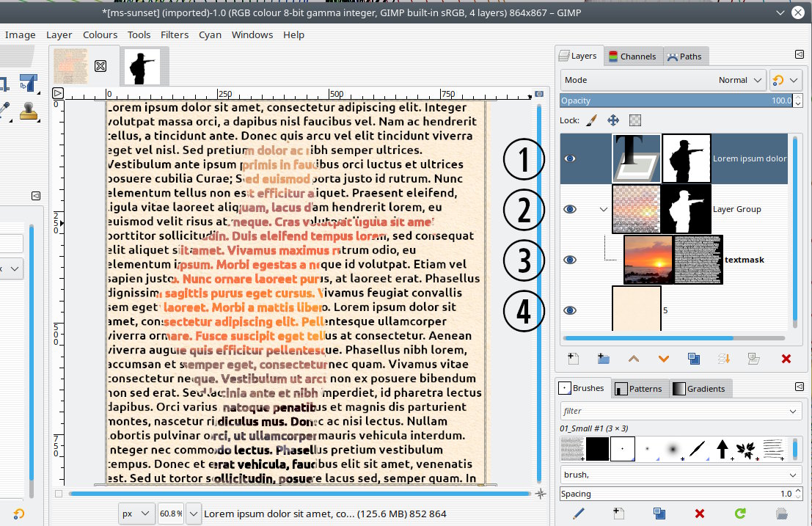Open the Colours menu

tap(100, 34)
